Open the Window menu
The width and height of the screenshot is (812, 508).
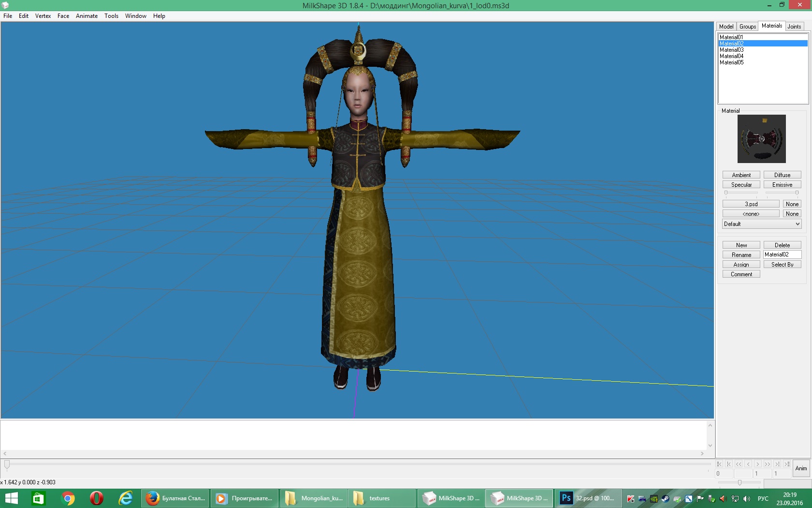coord(136,16)
